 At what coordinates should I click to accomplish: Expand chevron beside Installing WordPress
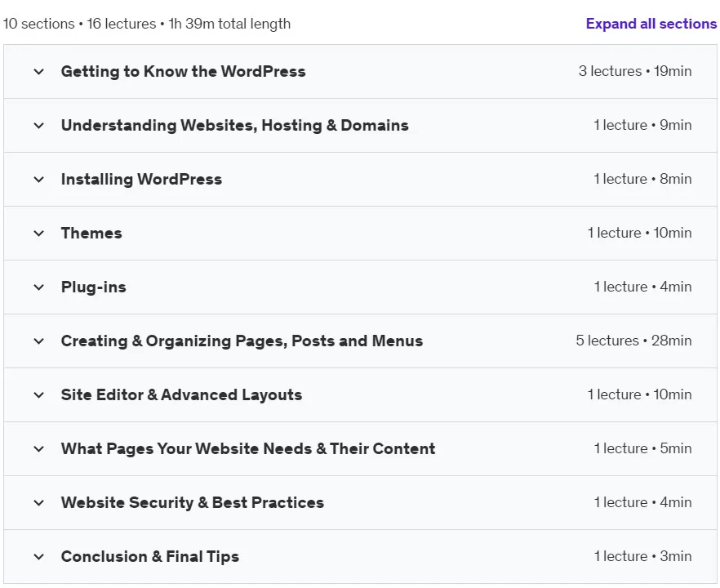click(39, 179)
